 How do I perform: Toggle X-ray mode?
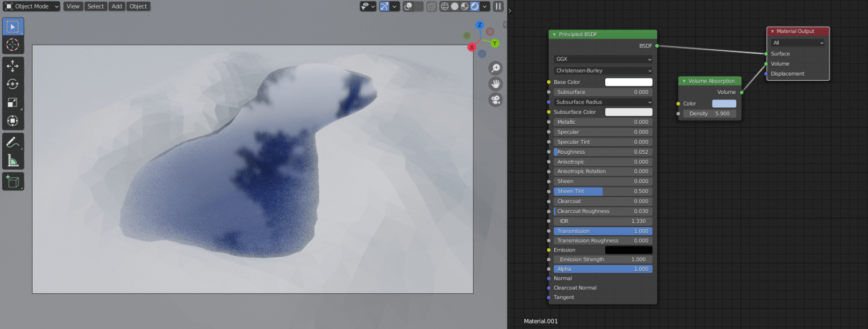tap(431, 6)
